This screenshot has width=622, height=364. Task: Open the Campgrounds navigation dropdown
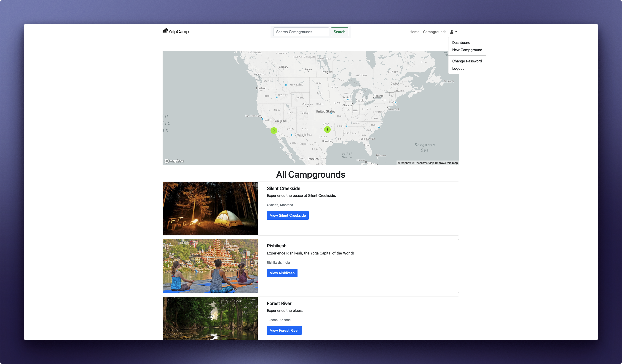point(435,31)
